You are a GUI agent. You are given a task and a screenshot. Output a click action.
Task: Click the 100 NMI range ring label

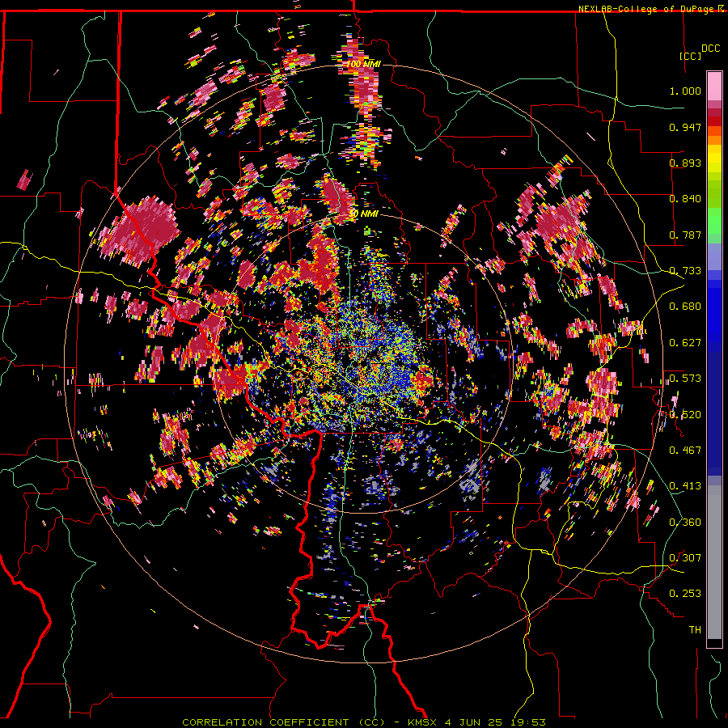363,64
